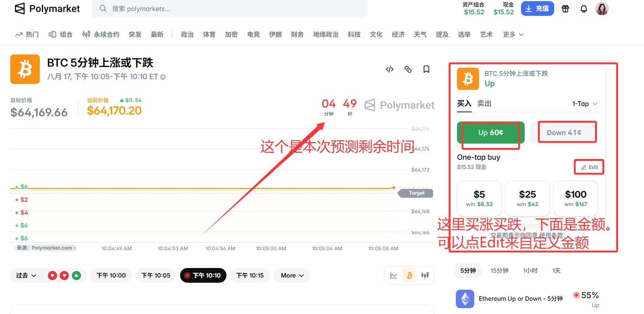Choose the Up 60¢ outcome

click(x=491, y=133)
